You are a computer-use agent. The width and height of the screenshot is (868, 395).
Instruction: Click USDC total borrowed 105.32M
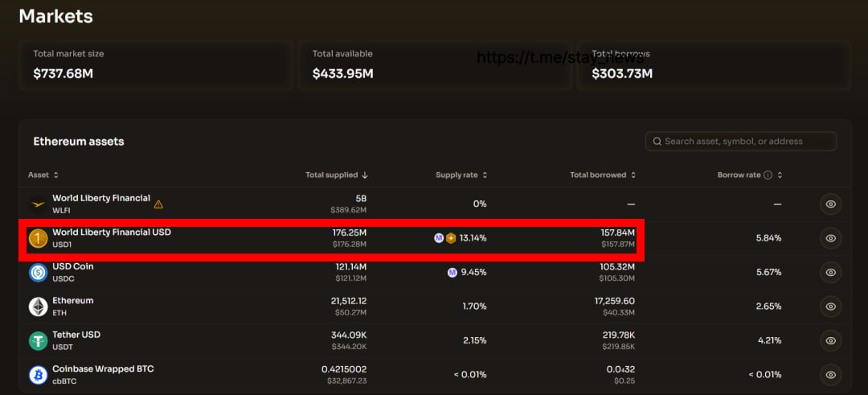(618, 266)
